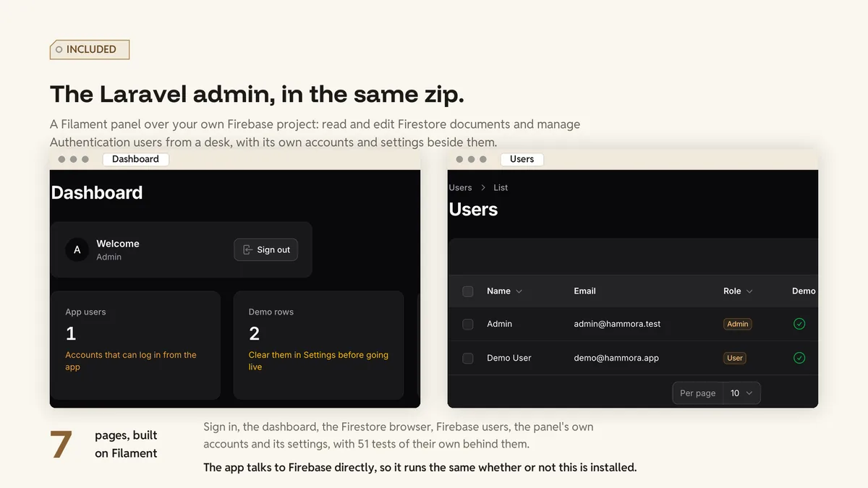Select the Dashboard window tab
The image size is (868, 488).
tap(135, 159)
